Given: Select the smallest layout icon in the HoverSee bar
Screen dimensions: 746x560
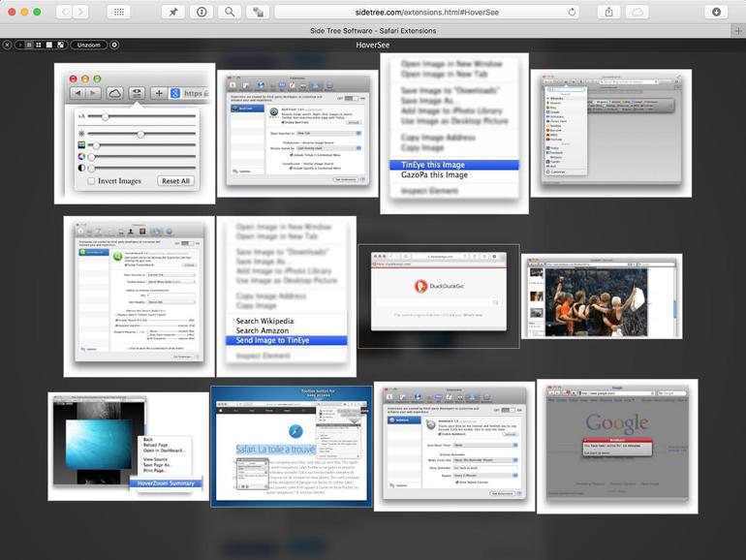Looking at the screenshot, I should [x=20, y=45].
